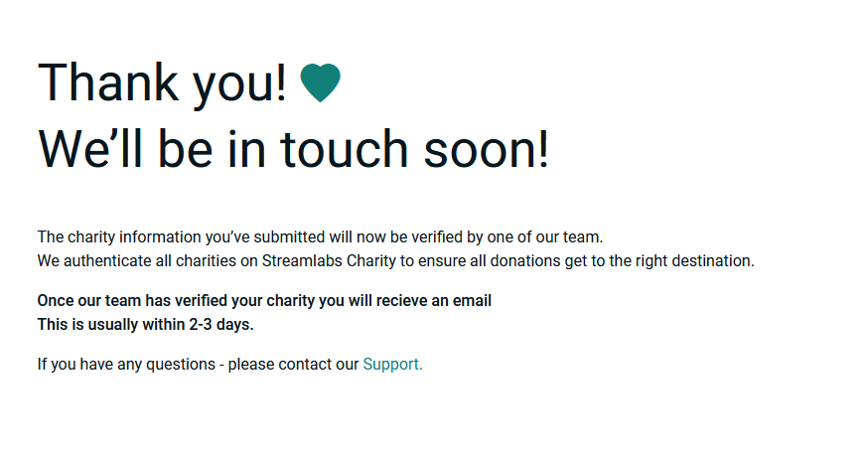Click the "Thank you!" heading text
The image size is (868, 462).
tap(162, 83)
